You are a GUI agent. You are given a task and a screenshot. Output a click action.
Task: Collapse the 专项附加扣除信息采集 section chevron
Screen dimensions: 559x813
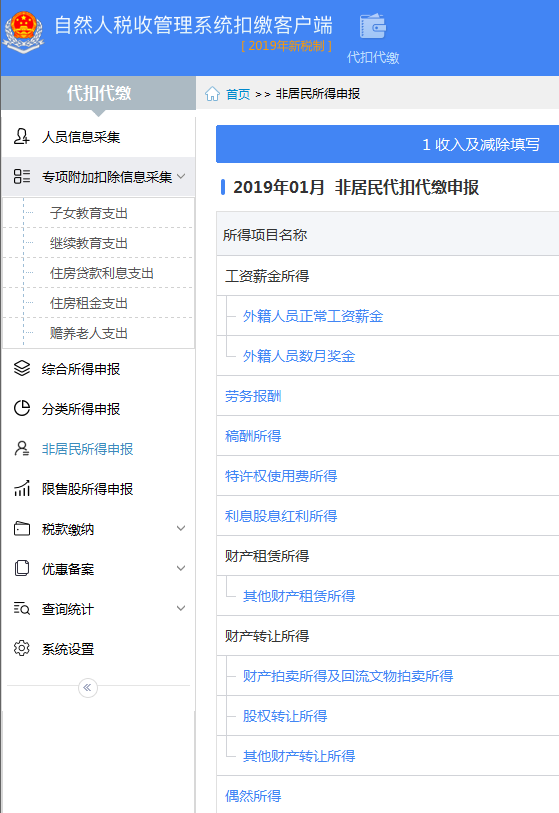pyautogui.click(x=181, y=176)
